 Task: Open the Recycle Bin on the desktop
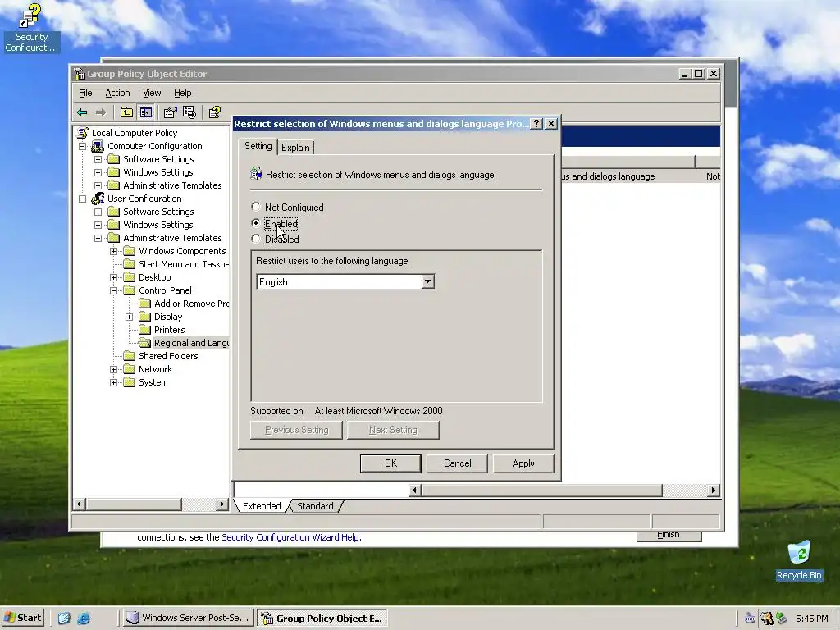pos(799,560)
